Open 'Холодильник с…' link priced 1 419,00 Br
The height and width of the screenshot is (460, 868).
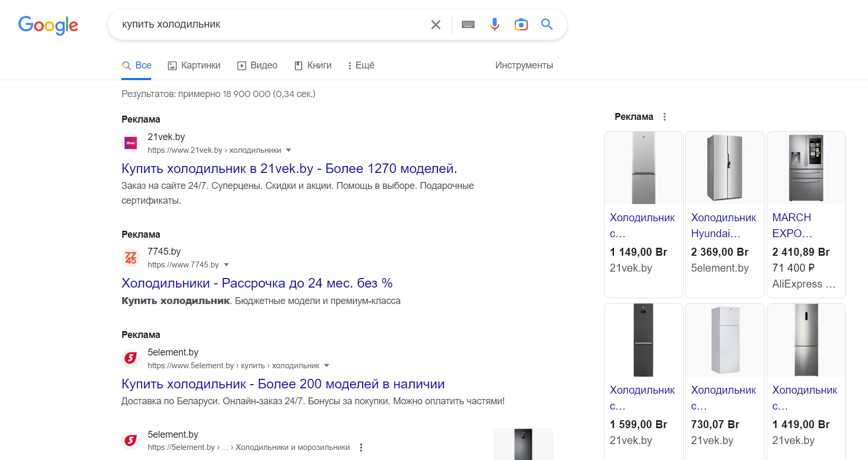(x=805, y=398)
